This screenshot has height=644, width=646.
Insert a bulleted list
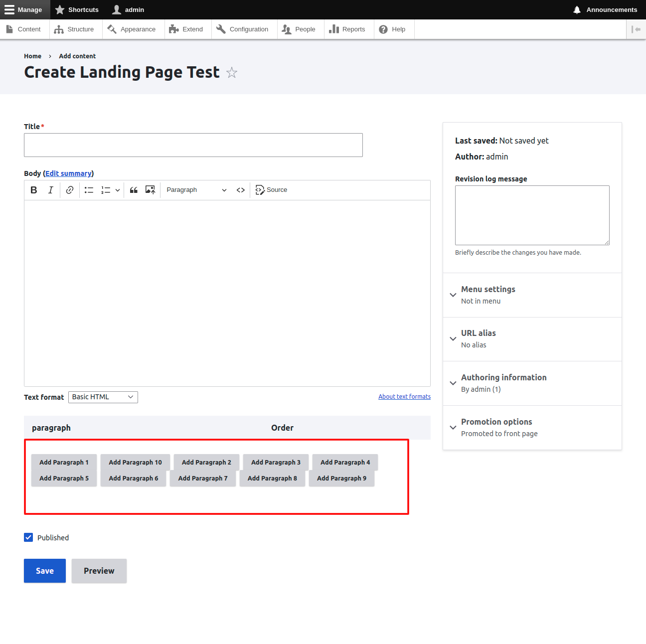click(x=89, y=190)
